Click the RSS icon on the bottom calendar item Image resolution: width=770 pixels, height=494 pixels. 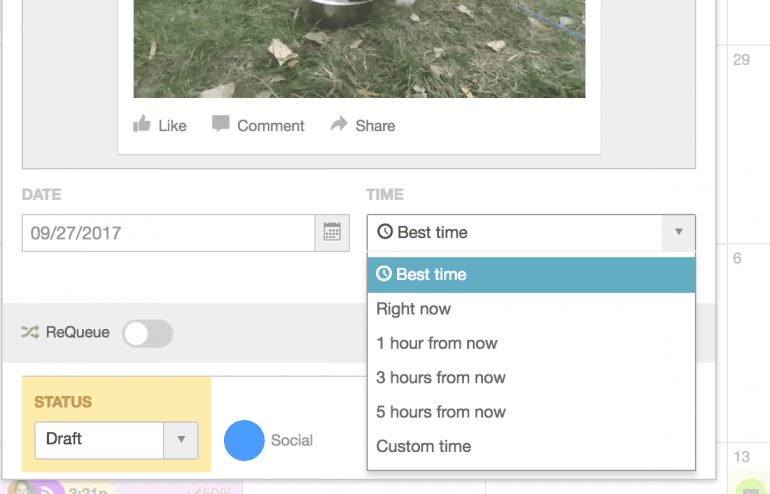click(49, 489)
